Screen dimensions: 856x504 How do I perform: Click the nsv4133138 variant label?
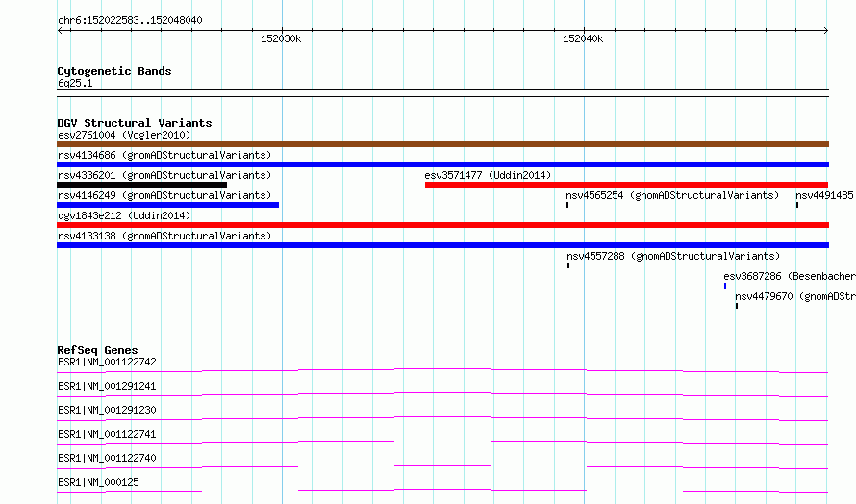point(164,236)
